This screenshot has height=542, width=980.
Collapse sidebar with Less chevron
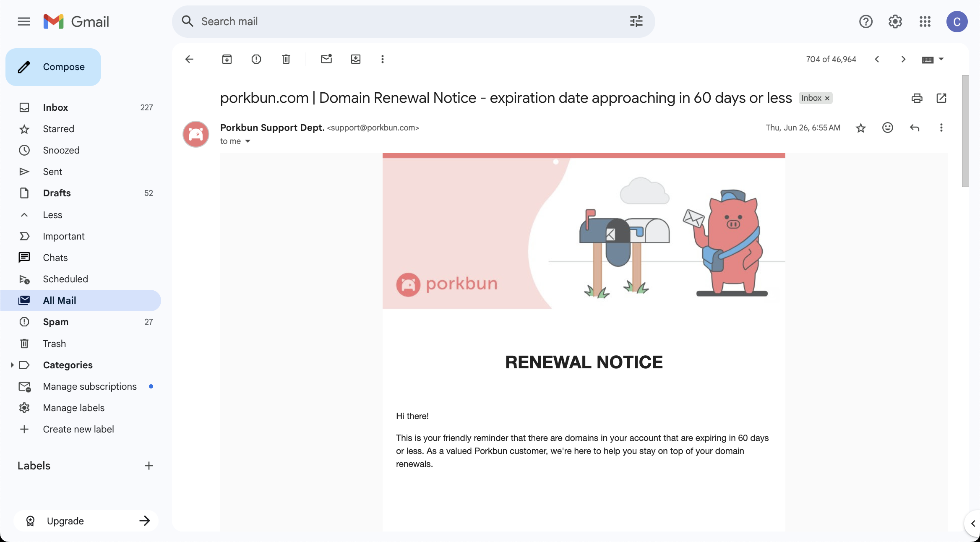(x=24, y=215)
